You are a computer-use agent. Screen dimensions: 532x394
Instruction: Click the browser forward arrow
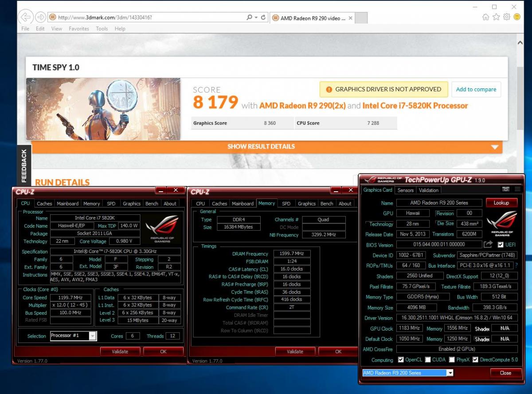(40, 17)
